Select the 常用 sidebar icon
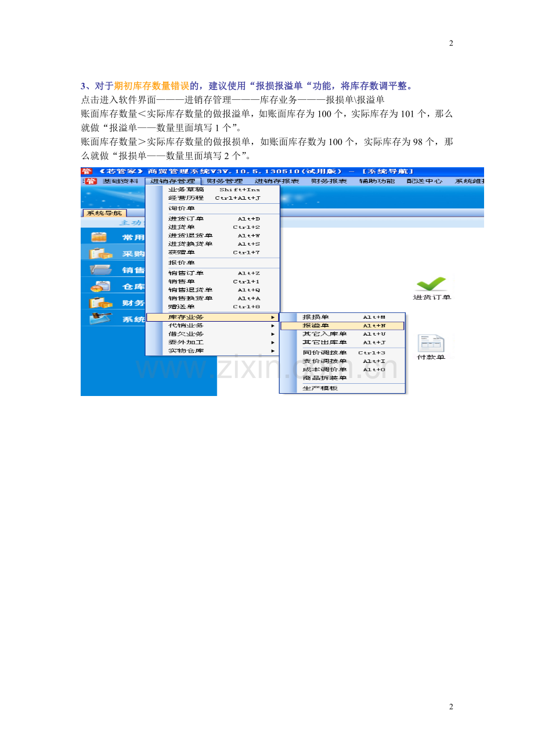The image size is (534, 756). 100,237
